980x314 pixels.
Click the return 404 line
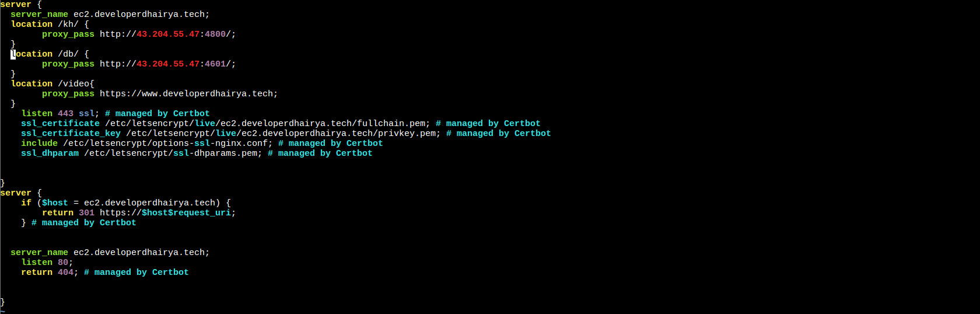click(105, 272)
